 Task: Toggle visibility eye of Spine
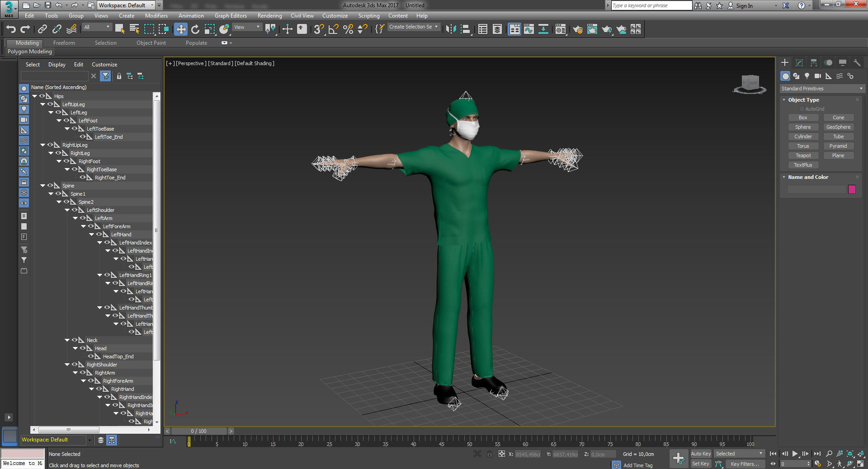point(50,185)
